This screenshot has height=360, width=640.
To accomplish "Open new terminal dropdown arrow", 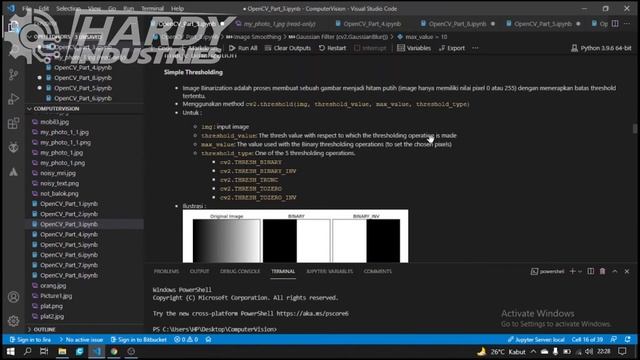I will pyautogui.click(x=580, y=271).
